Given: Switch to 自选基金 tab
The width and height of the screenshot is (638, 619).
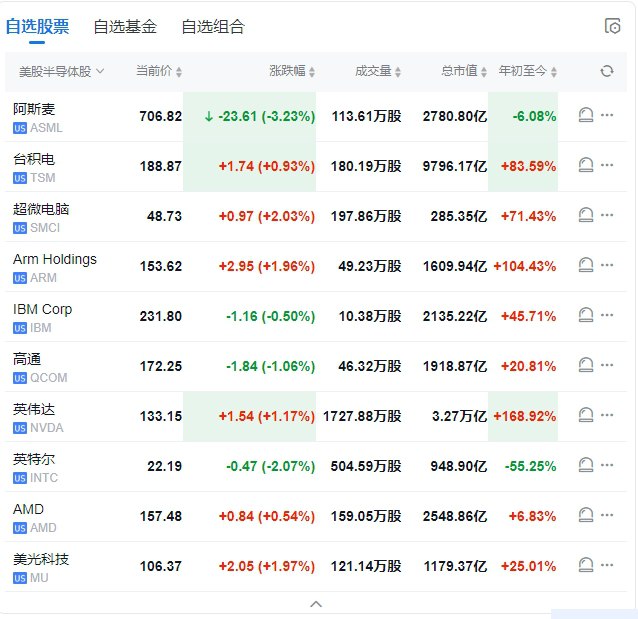Looking at the screenshot, I should point(125,27).
